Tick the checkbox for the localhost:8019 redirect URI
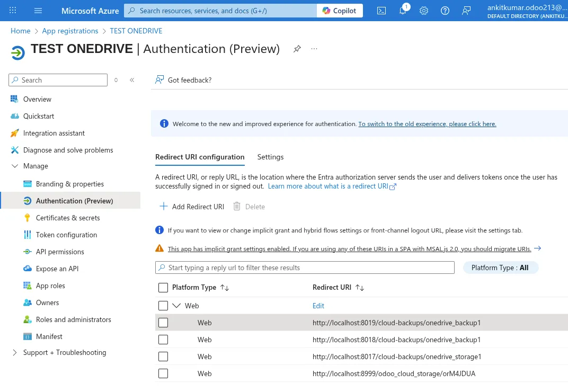 (163, 323)
